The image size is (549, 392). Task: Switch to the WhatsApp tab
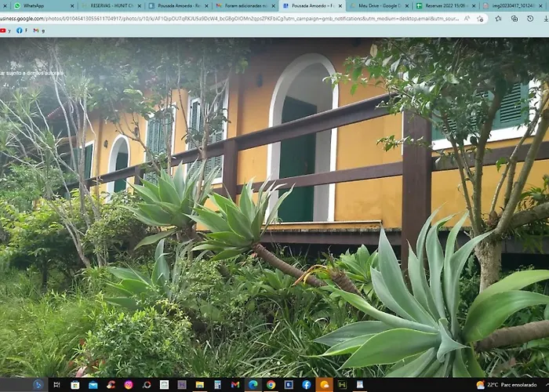[x=44, y=6]
